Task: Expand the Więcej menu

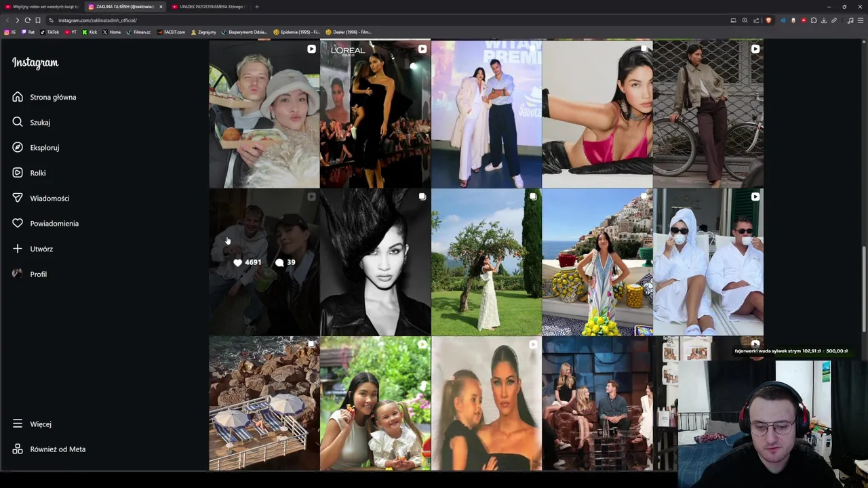Action: point(31,424)
